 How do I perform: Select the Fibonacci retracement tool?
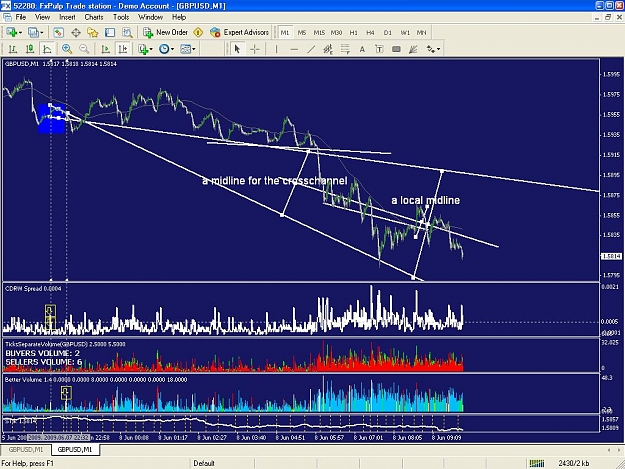(x=345, y=49)
